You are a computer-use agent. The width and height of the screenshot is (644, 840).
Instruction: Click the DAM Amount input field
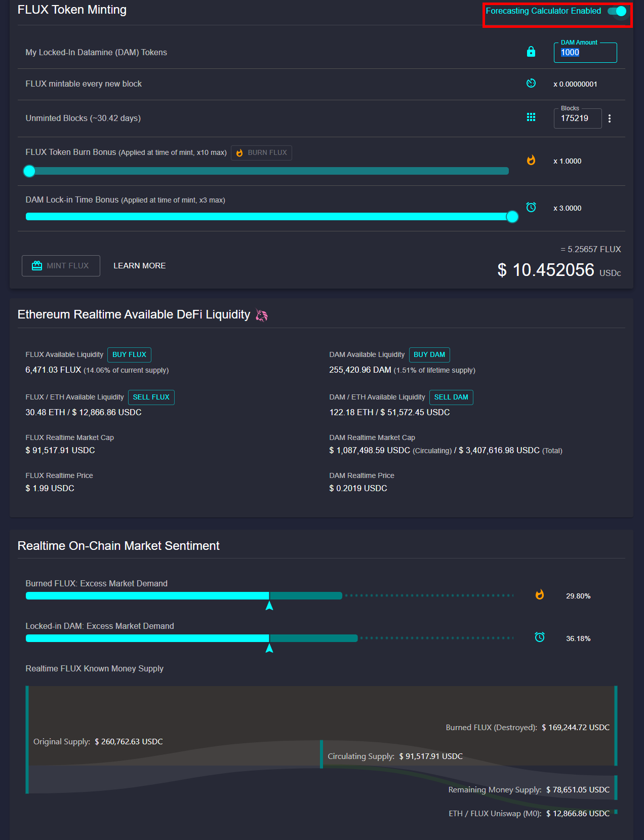[585, 53]
